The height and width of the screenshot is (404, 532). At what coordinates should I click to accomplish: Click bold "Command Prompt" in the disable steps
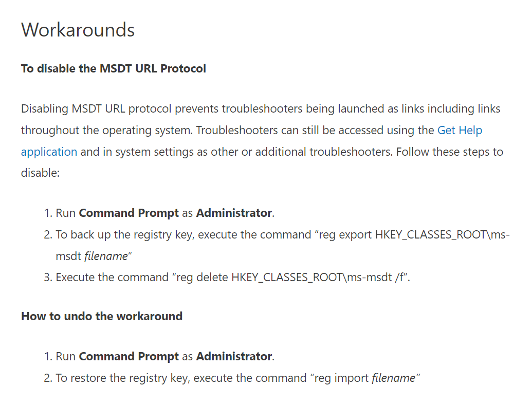129,213
